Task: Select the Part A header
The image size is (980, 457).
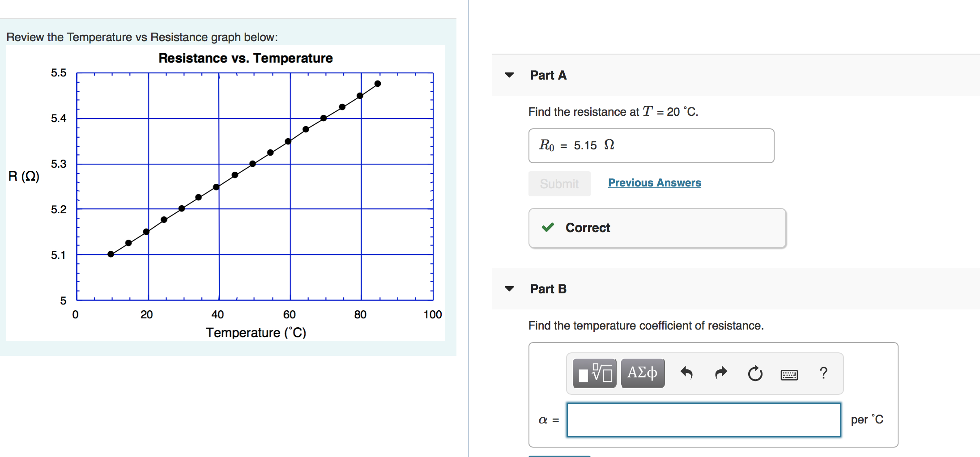Action: (x=548, y=75)
